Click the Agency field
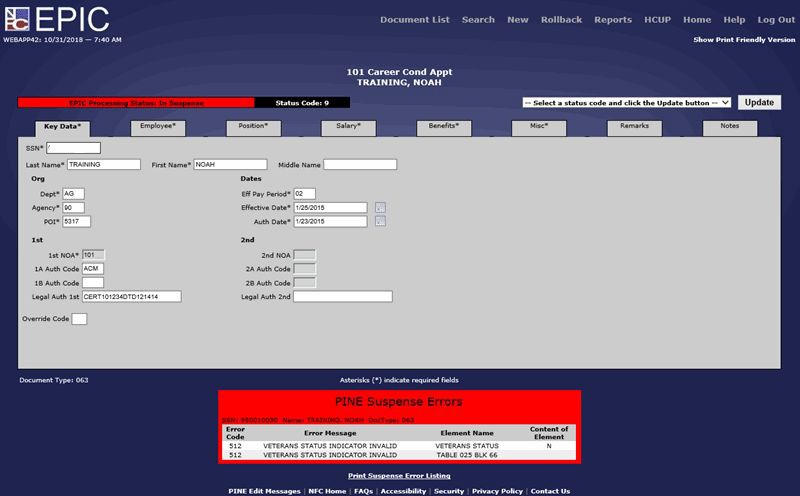800x496 pixels. [x=73, y=208]
